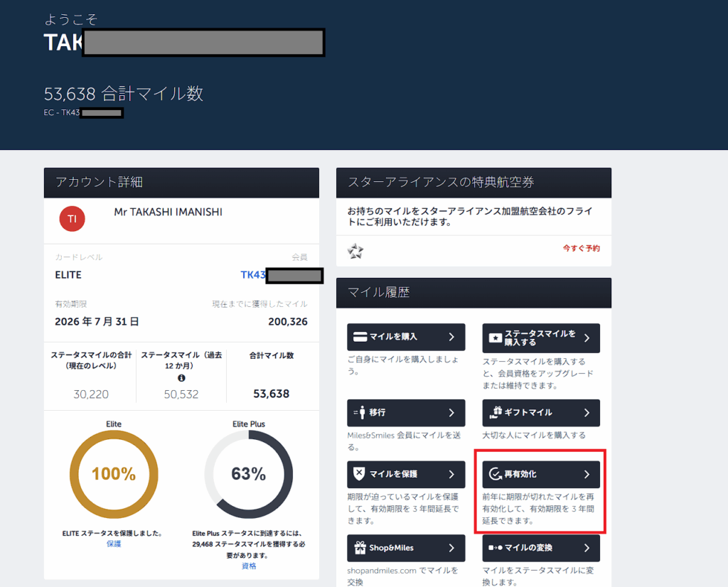Click the 保護 link under Elite chart
Screen dimensions: 728x587
(114, 544)
